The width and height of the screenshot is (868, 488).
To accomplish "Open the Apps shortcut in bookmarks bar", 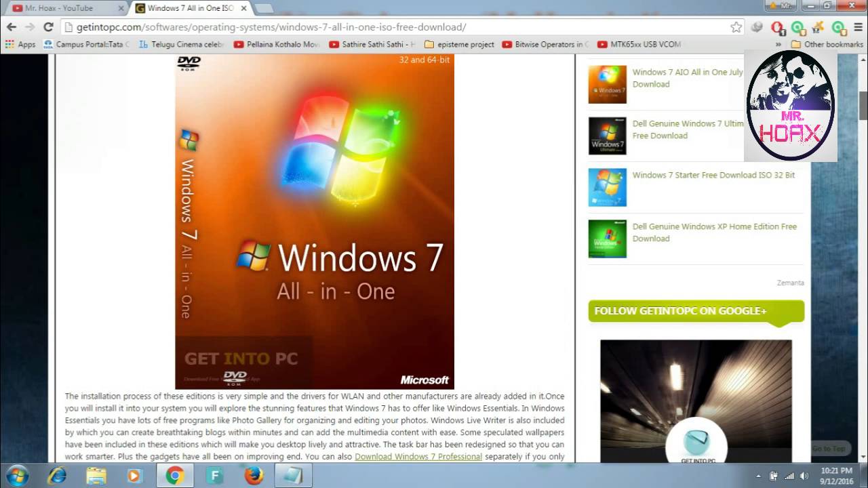I will point(20,45).
